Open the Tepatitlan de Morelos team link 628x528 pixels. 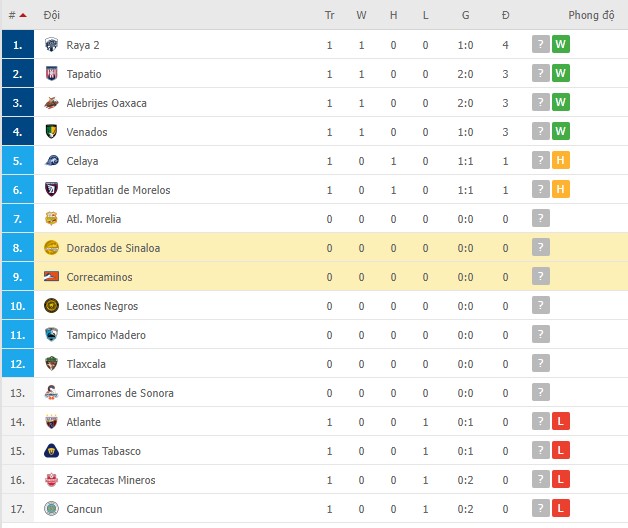point(118,190)
